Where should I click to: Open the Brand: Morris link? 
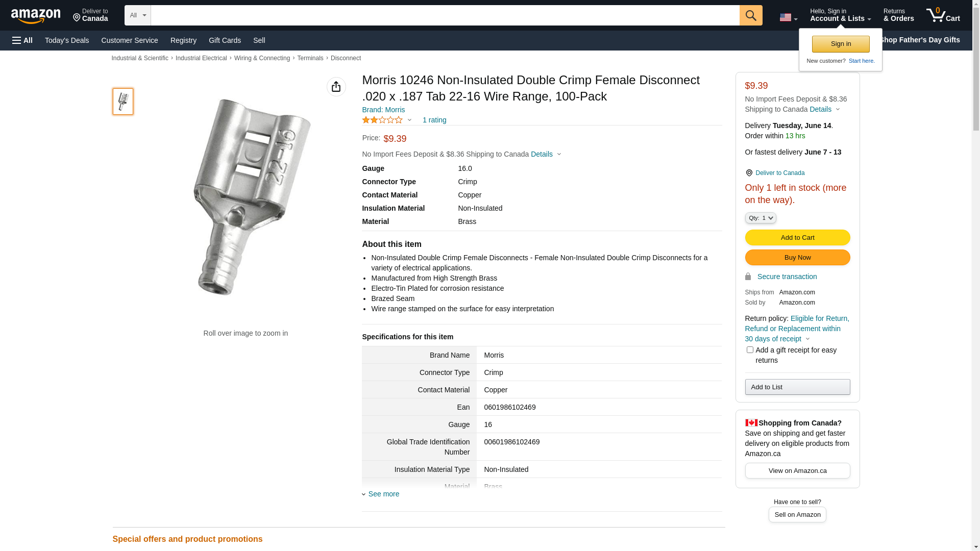click(x=383, y=110)
